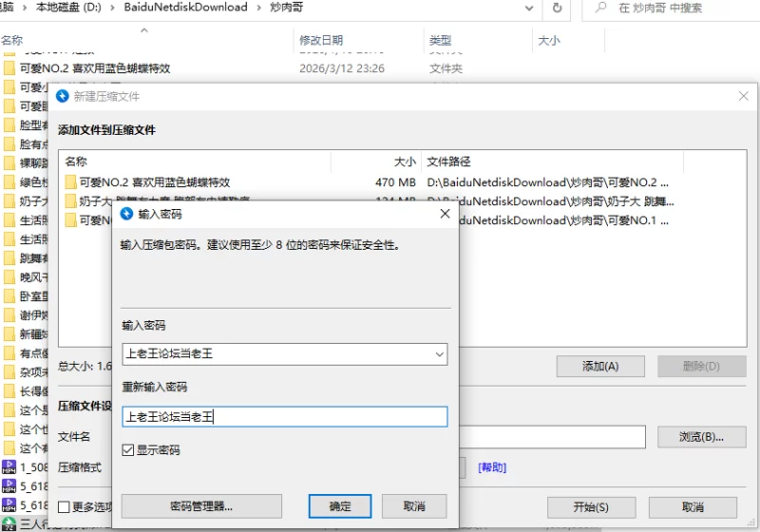The image size is (760, 532).
Task: Click the 添加(A) button
Action: 600,367
